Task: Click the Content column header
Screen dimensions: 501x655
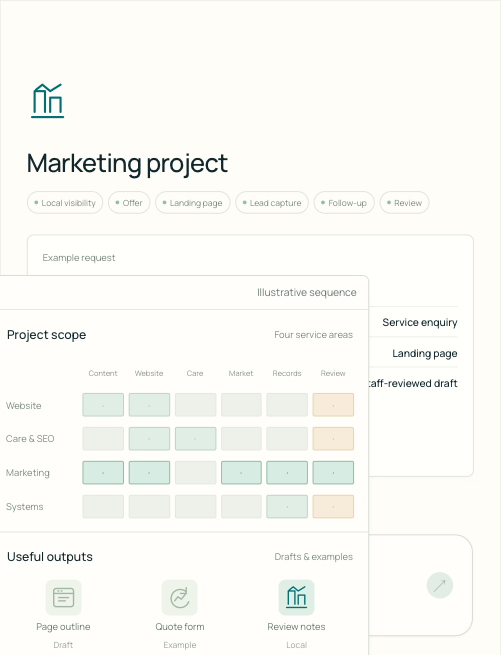Action: [x=103, y=373]
